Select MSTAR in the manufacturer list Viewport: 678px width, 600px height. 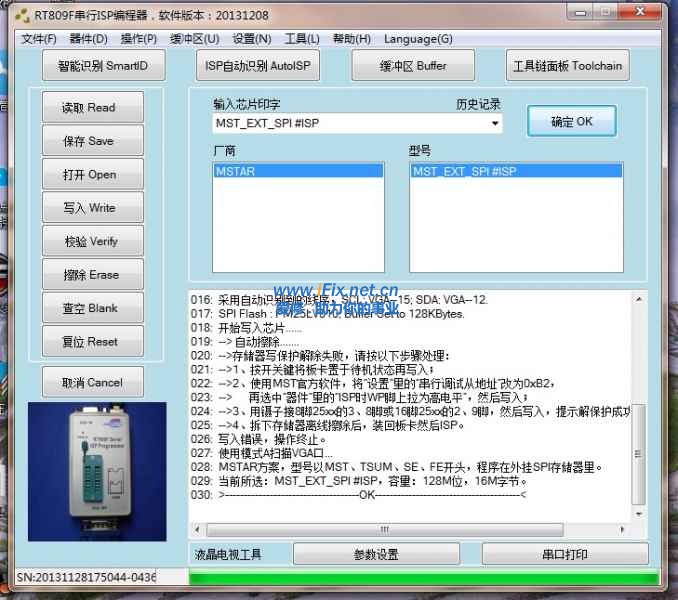pyautogui.click(x=298, y=172)
